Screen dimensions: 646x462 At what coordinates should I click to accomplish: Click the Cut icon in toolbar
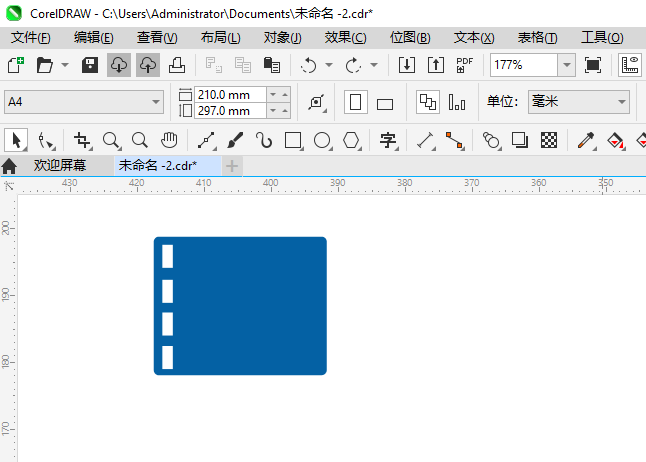pyautogui.click(x=213, y=65)
